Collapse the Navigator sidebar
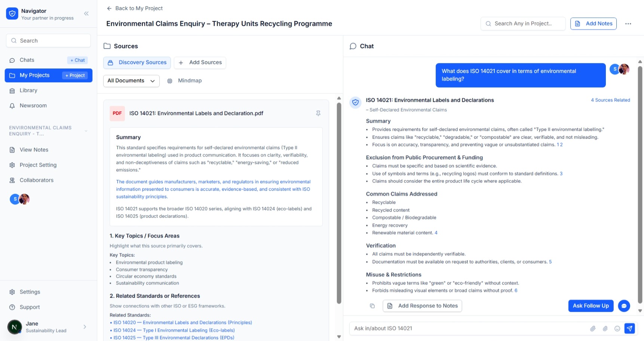644x341 pixels. pyautogui.click(x=86, y=14)
